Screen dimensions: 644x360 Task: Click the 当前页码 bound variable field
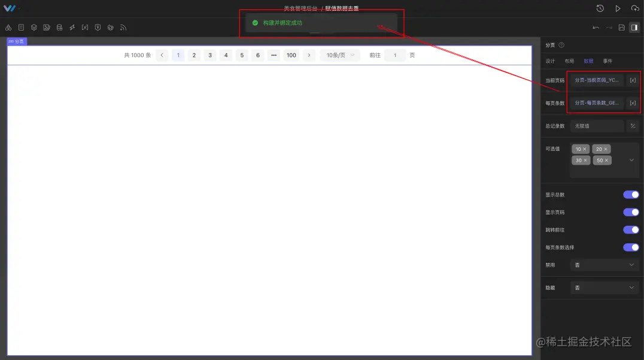[597, 80]
